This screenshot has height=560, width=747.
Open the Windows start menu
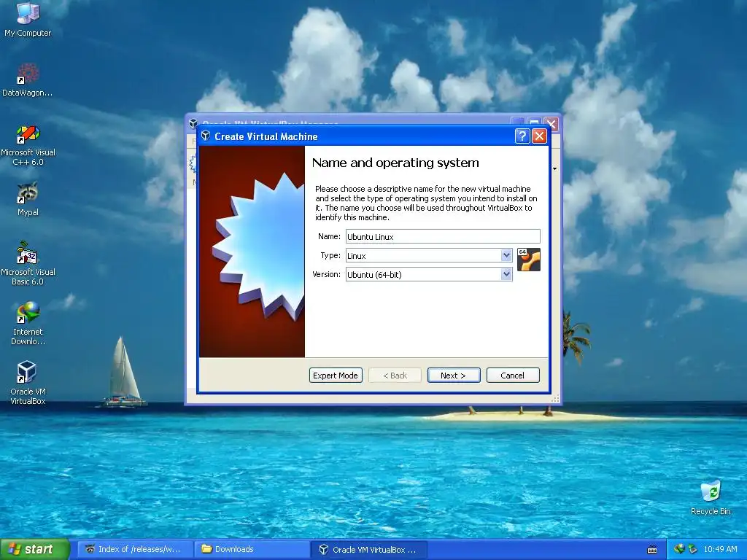[34, 549]
